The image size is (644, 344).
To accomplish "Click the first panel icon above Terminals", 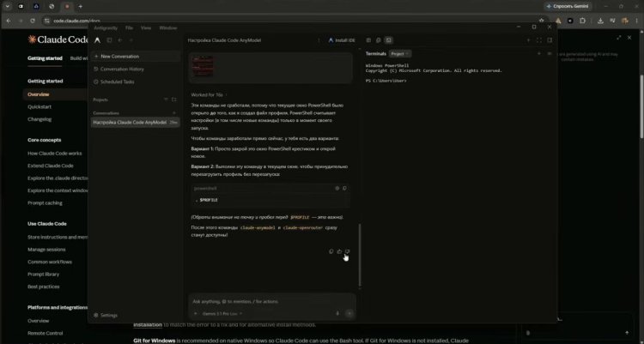I will click(x=368, y=40).
